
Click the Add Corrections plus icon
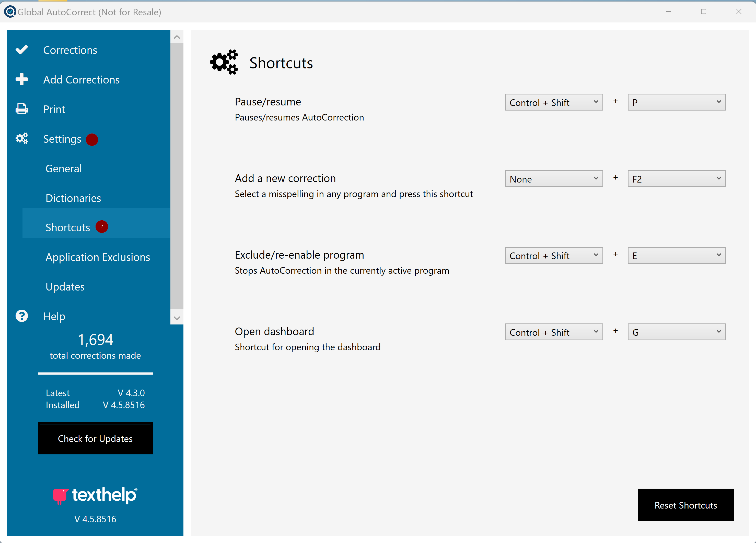[x=22, y=79]
